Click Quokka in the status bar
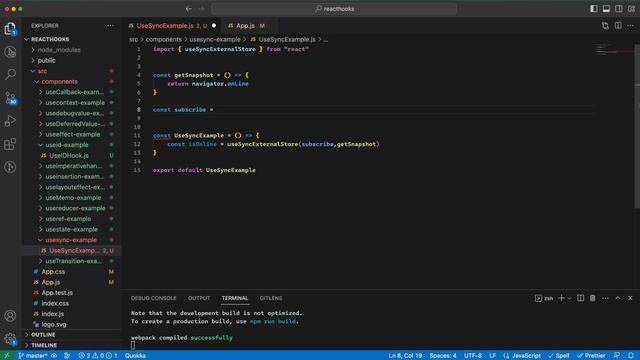 [x=135, y=356]
